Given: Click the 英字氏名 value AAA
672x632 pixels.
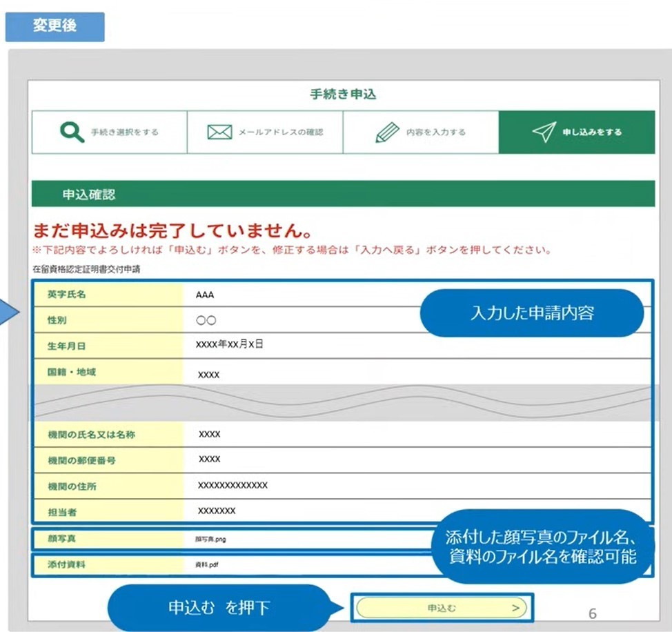Looking at the screenshot, I should [205, 295].
